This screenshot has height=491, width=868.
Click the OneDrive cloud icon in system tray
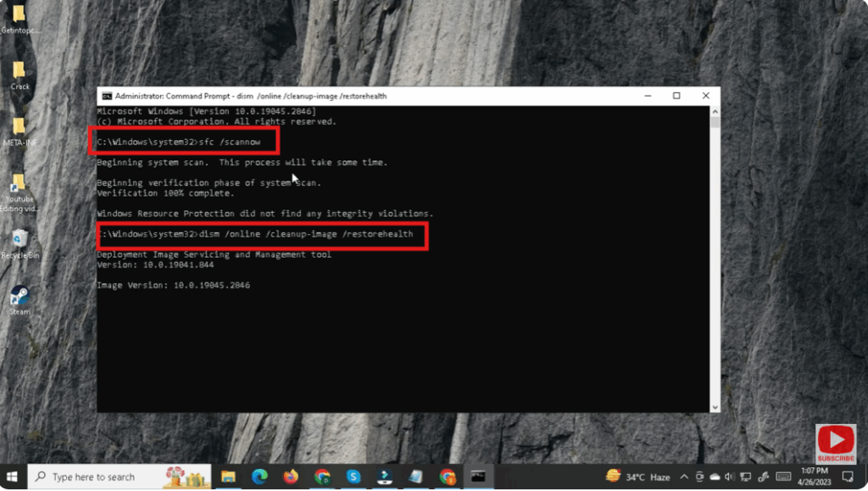pos(715,477)
